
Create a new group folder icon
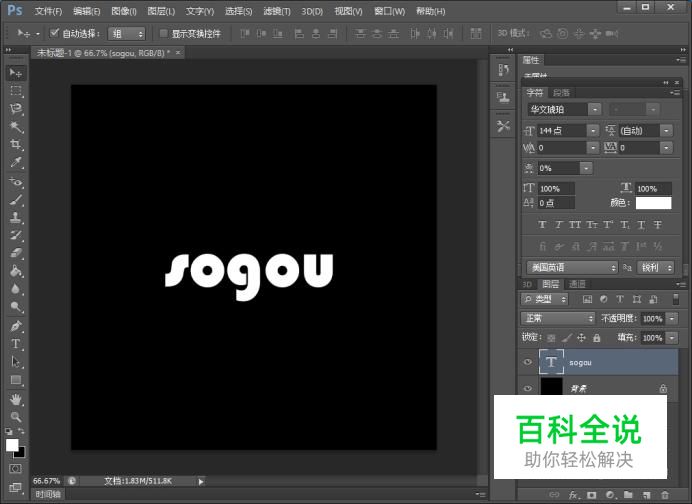pyautogui.click(x=628, y=495)
